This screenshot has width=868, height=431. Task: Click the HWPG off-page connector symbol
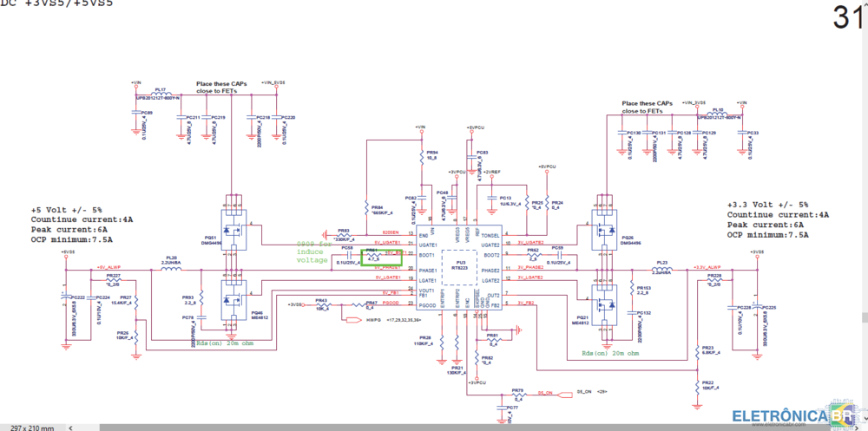352,319
